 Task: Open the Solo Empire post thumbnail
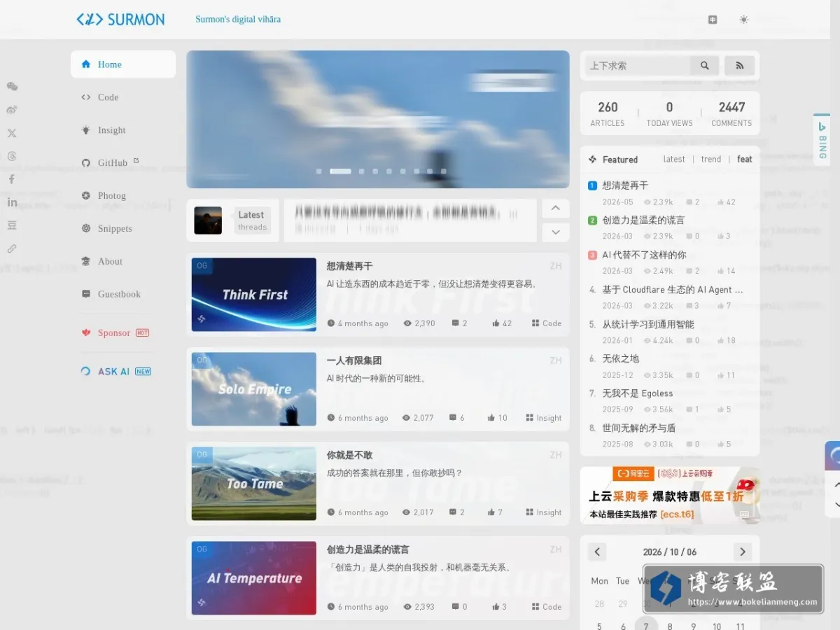click(254, 389)
